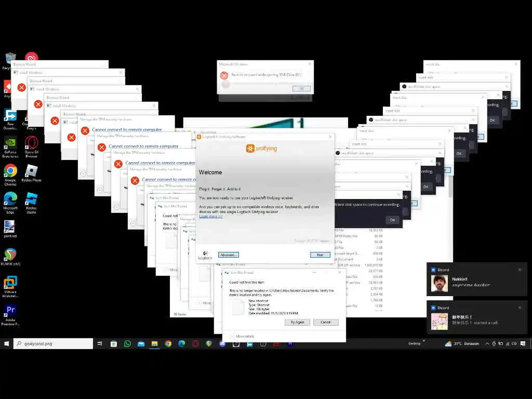Expand the Desktop toolbar chevron on taskbar
Viewport: 532px width, 399px height.
[x=424, y=341]
